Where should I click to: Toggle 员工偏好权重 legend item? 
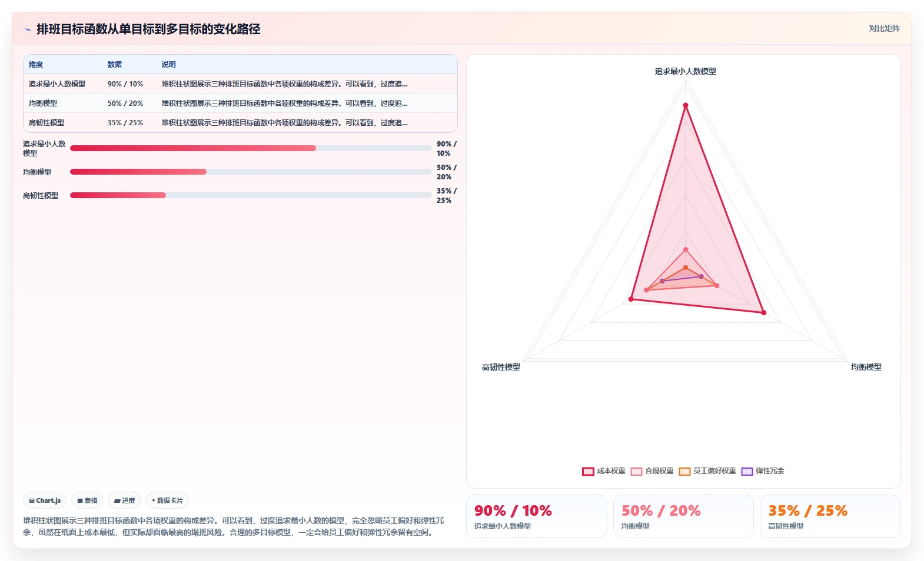(x=707, y=471)
